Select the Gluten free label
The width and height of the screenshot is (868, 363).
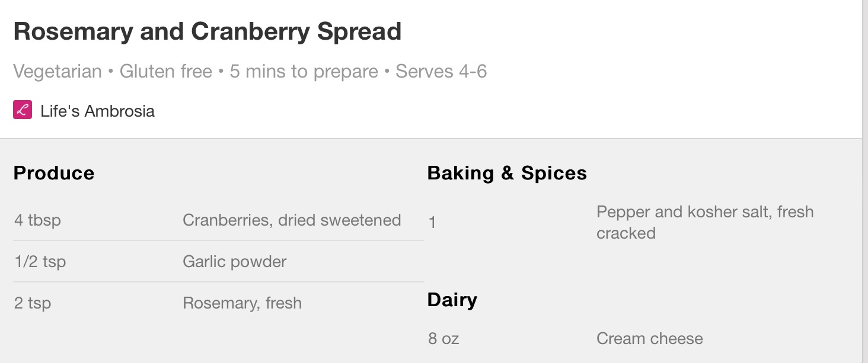166,72
